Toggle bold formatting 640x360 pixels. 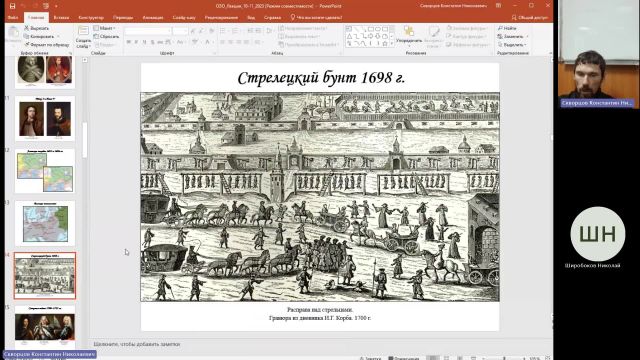[x=129, y=42]
